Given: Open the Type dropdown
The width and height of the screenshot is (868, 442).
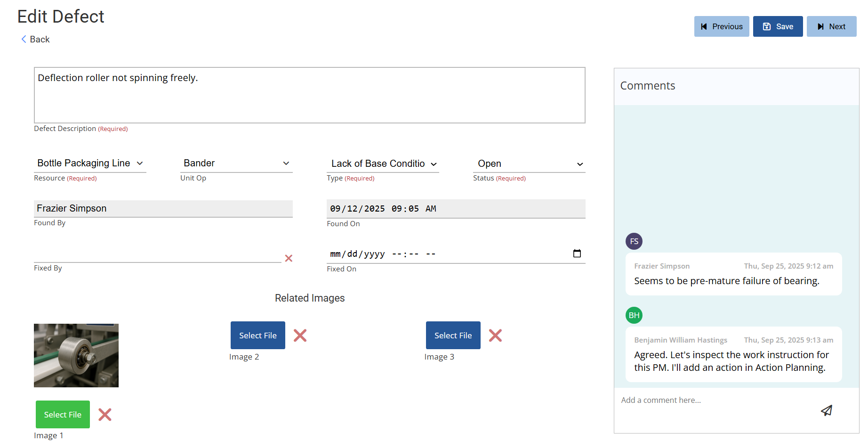Looking at the screenshot, I should [x=383, y=164].
